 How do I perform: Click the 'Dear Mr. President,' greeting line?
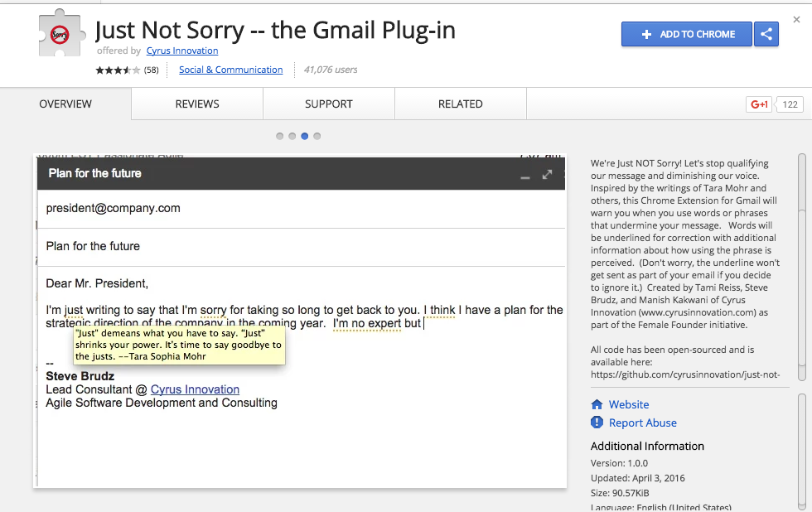click(97, 283)
